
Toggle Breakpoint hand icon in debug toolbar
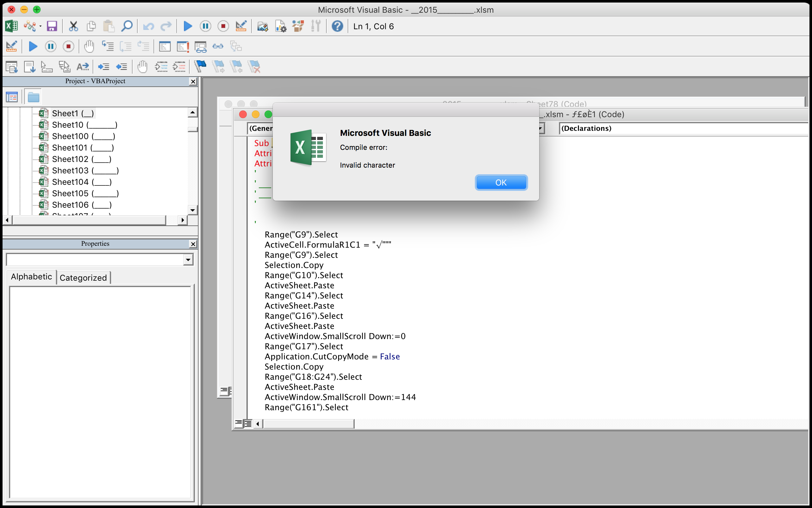[89, 46]
